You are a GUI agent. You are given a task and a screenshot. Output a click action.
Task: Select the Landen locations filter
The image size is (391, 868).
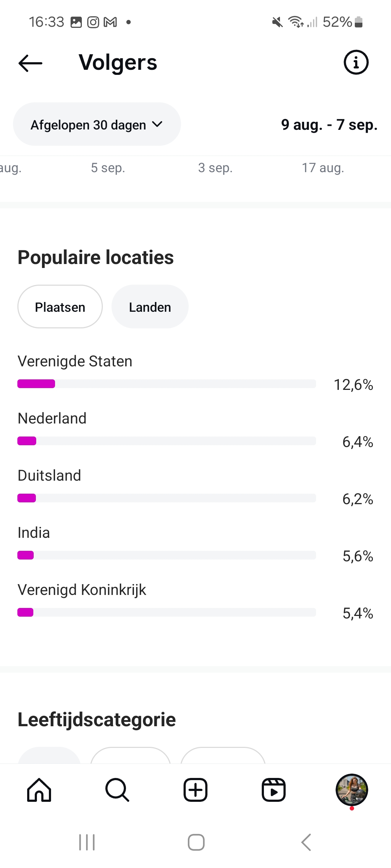(x=150, y=307)
